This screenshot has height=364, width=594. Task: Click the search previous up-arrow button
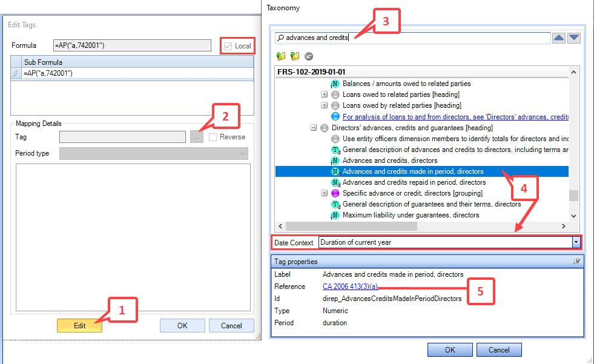click(559, 38)
